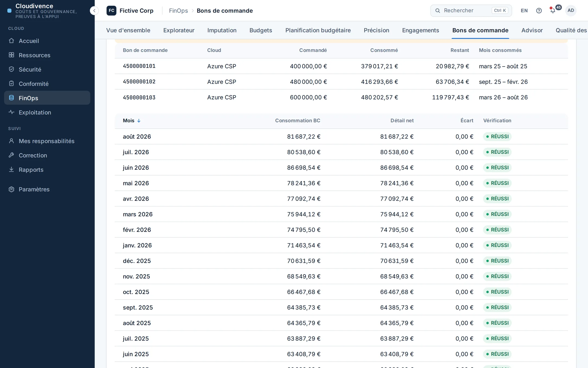Click remaining amount 119 797,43 €
The width and height of the screenshot is (588, 368).
[x=451, y=97]
